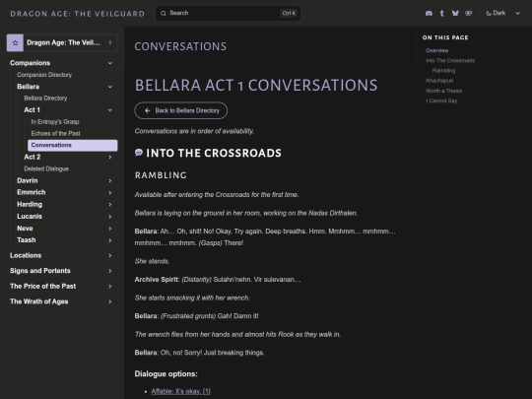Open the Lucanis sidebar entry

click(x=30, y=217)
